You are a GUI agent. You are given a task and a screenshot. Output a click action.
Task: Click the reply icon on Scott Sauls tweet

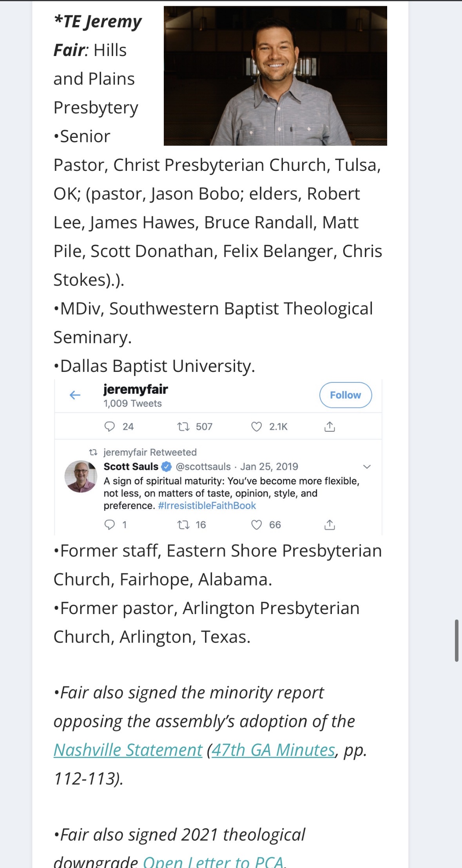click(110, 525)
